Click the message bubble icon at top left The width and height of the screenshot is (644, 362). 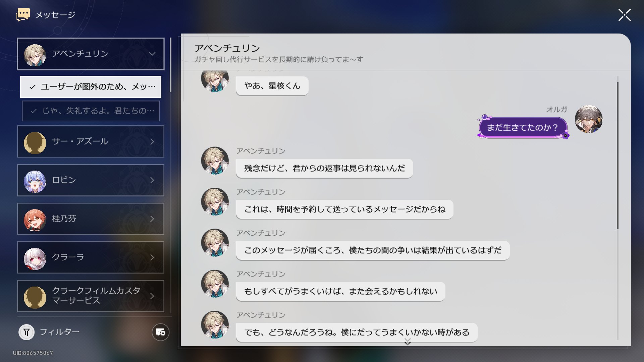coord(23,15)
